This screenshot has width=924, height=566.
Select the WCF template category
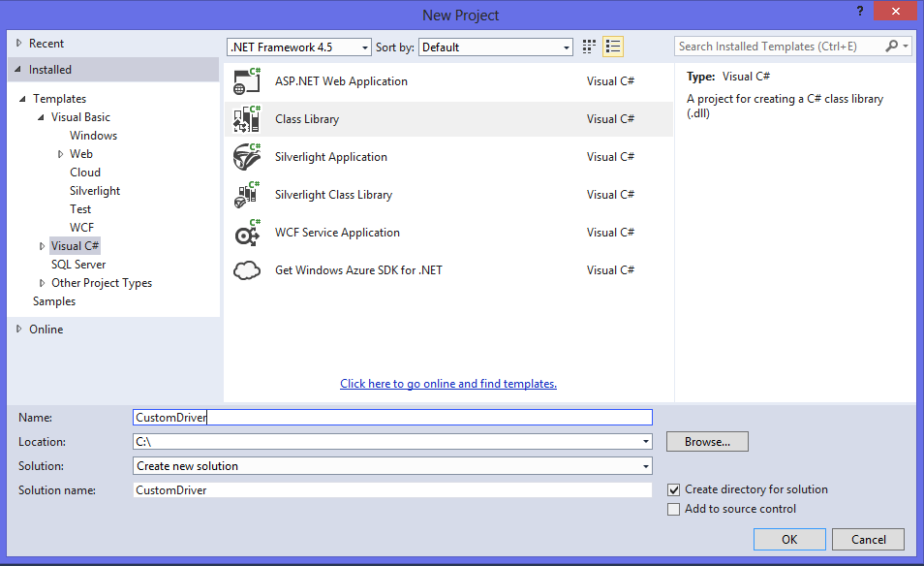point(81,228)
